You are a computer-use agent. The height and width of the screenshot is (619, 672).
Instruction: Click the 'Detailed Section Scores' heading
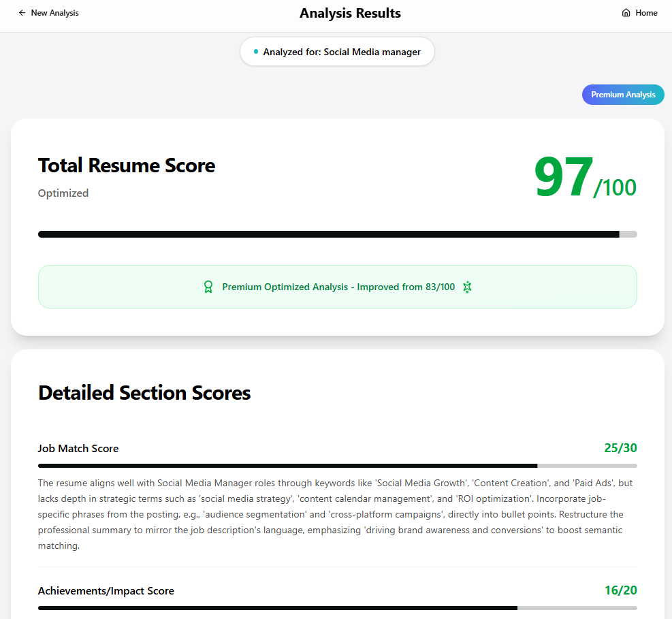pos(144,392)
